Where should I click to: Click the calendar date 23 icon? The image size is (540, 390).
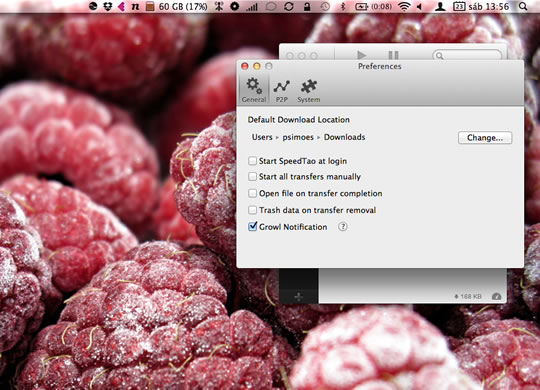click(x=459, y=6)
